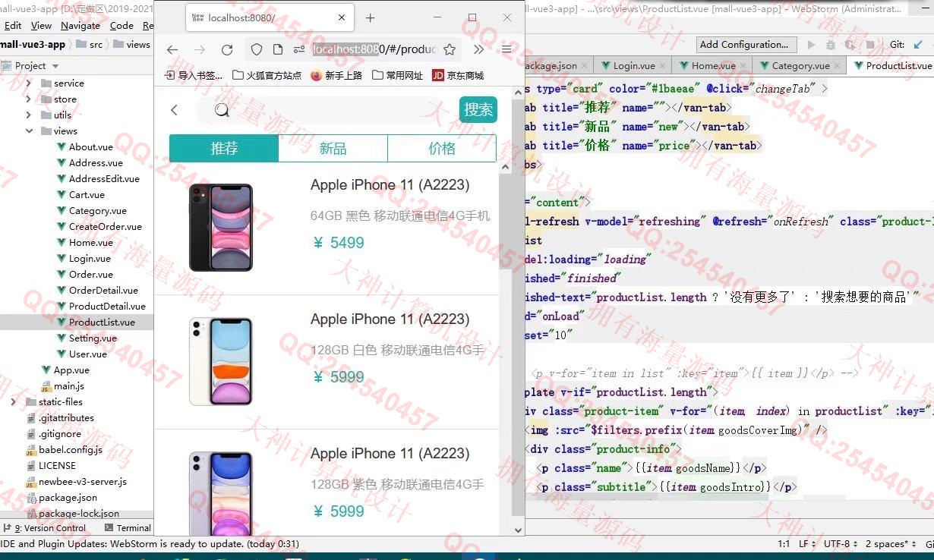Open the black iPhone 11 64GB thumbnail
The height and width of the screenshot is (560, 934).
[220, 228]
